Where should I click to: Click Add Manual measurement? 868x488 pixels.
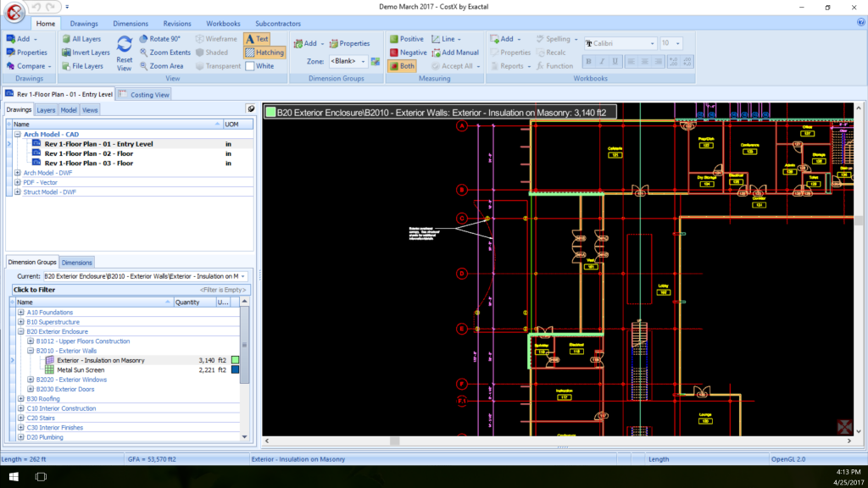[x=455, y=53]
